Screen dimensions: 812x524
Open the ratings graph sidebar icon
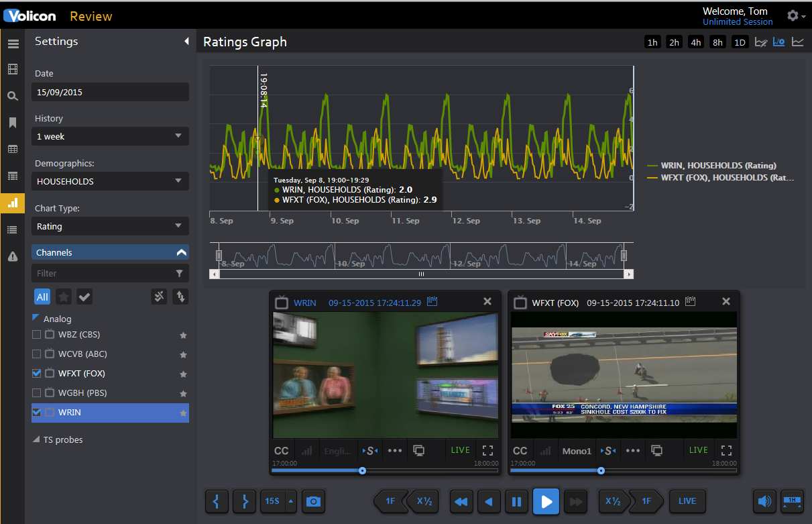coord(12,203)
